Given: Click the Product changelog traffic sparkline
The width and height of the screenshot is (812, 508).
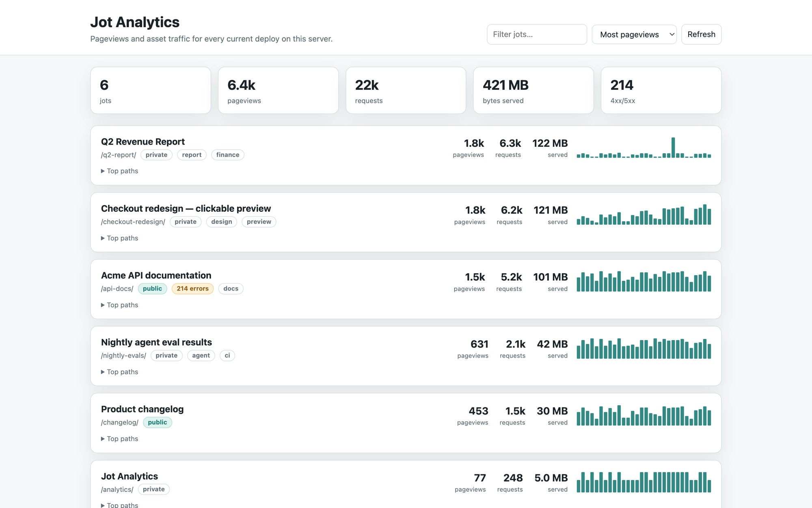Looking at the screenshot, I should pos(644,415).
